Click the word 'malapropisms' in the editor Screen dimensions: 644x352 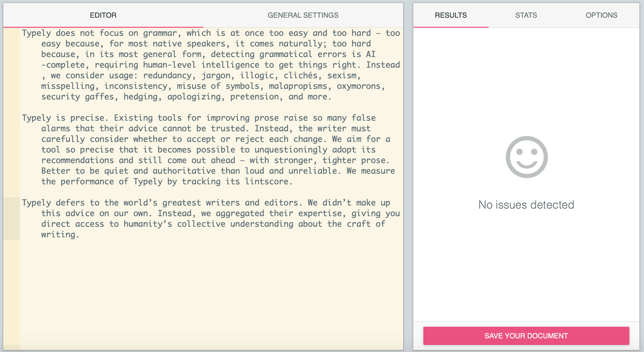pyautogui.click(x=298, y=86)
